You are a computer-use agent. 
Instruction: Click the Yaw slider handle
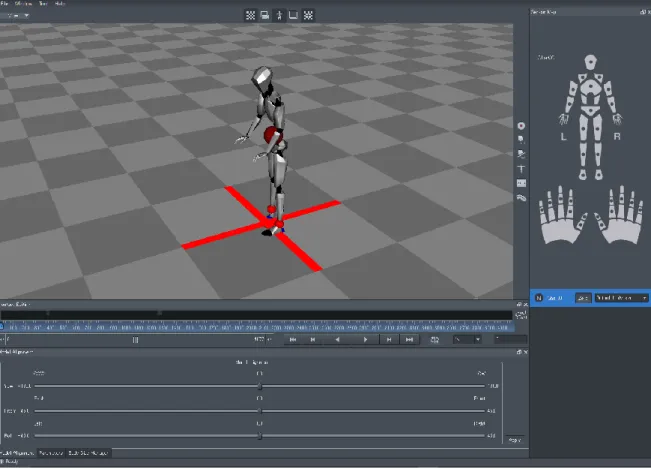pos(260,386)
